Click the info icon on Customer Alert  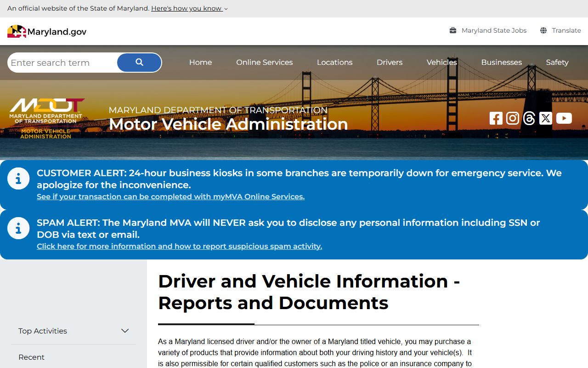tap(18, 178)
